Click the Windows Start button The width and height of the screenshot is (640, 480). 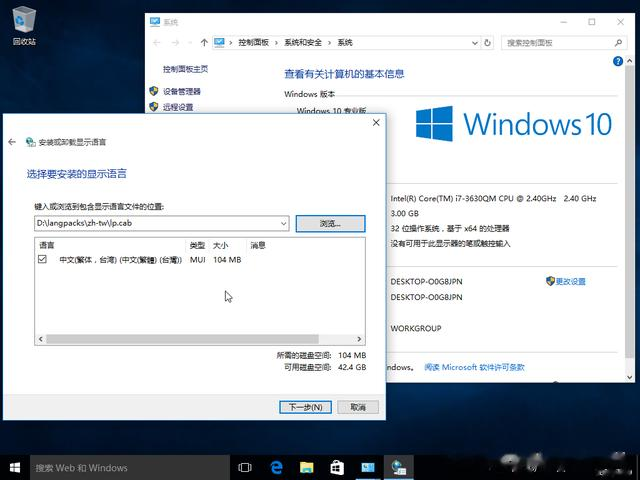[x=15, y=467]
